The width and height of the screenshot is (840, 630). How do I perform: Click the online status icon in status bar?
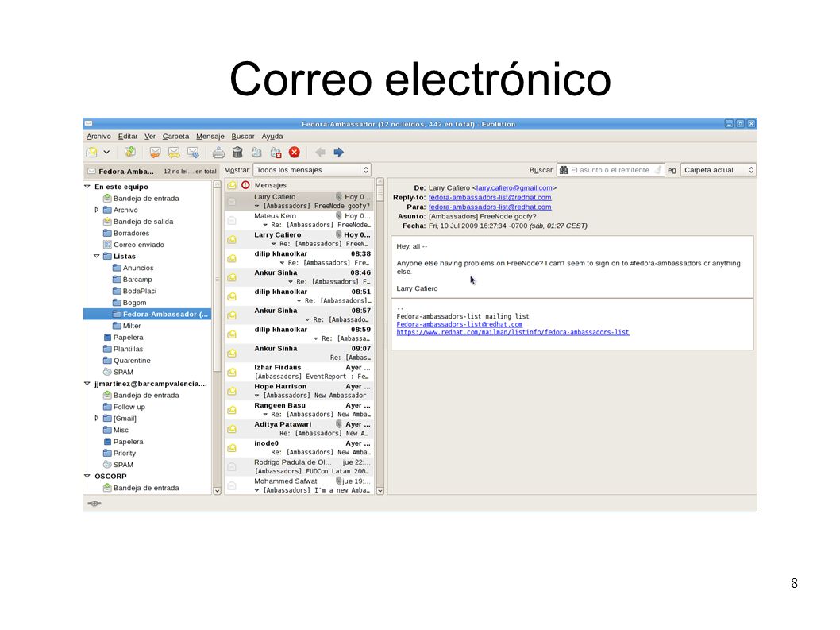(x=94, y=504)
